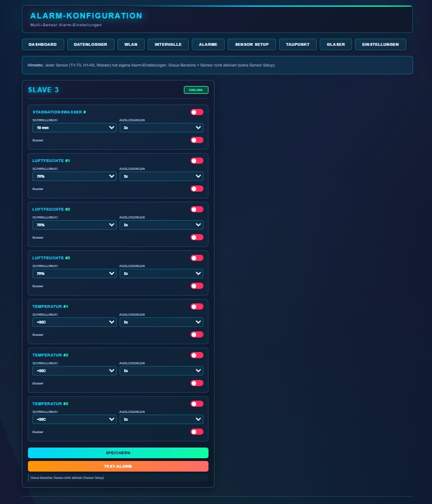This screenshot has height=504, width=432.
Task: Trigger the orange Test-Alarm button
Action: [118, 466]
